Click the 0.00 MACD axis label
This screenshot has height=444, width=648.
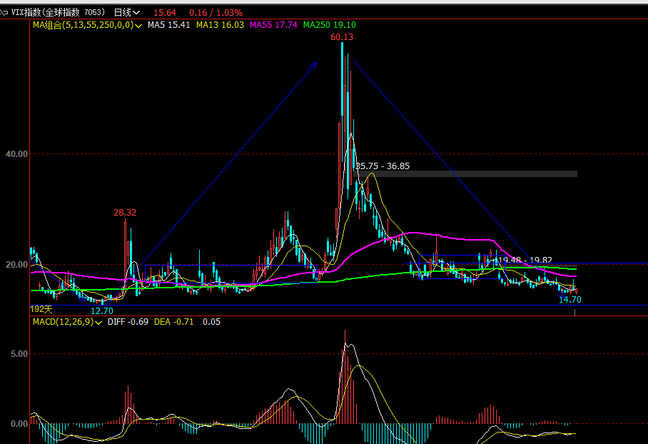(x=19, y=424)
